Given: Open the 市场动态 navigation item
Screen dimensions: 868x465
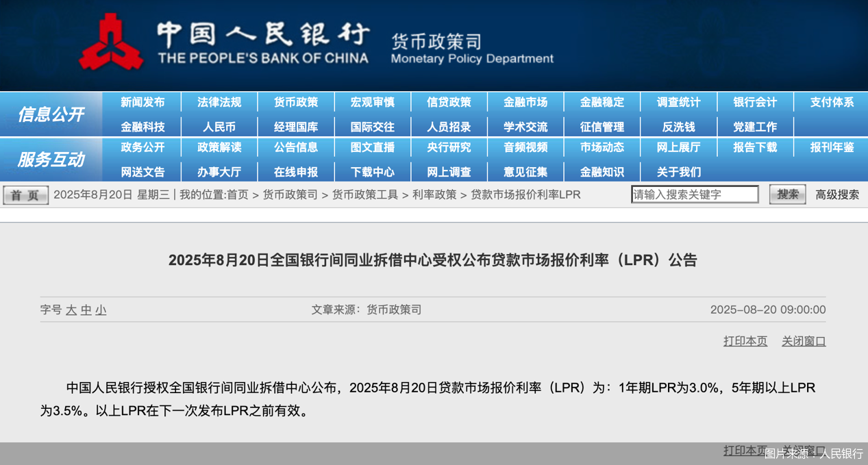Looking at the screenshot, I should pyautogui.click(x=602, y=147).
